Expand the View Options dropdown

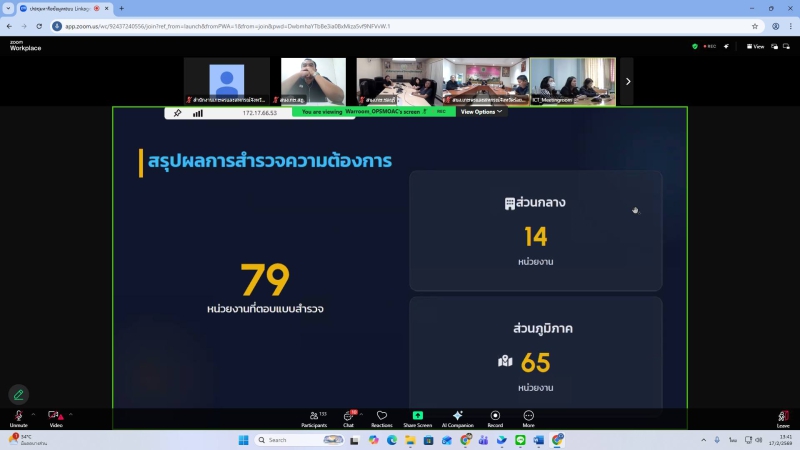click(x=481, y=112)
